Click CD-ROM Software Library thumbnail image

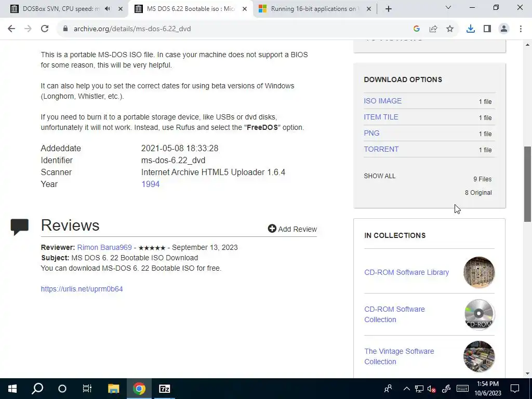pyautogui.click(x=479, y=272)
